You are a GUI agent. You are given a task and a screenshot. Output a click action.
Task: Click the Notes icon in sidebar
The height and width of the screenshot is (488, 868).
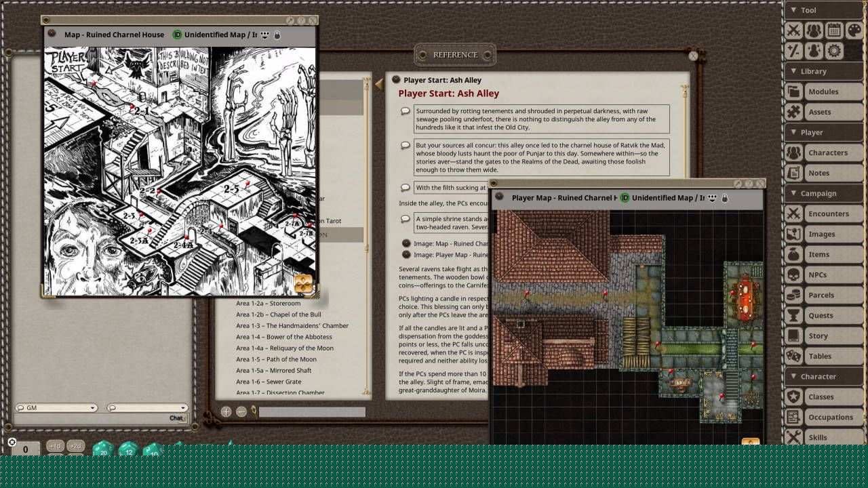point(793,173)
